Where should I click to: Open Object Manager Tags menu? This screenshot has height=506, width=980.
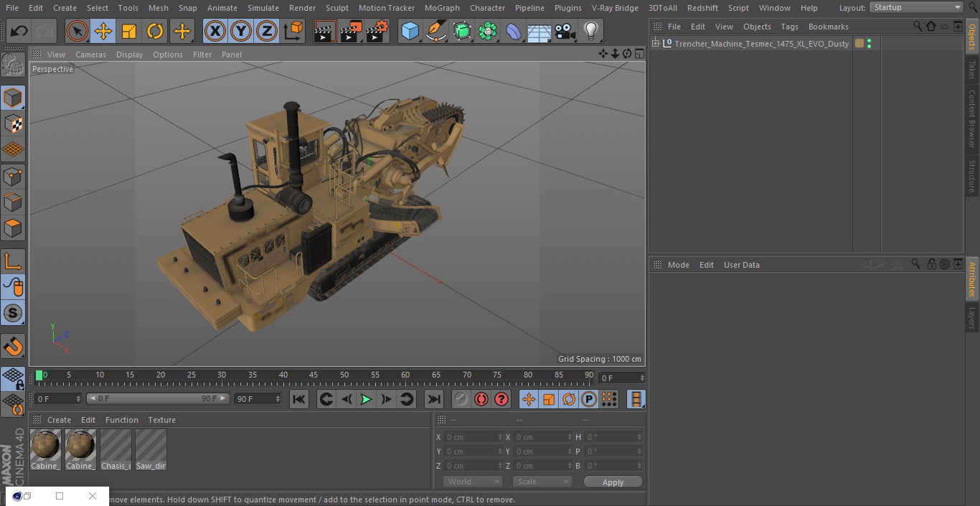pos(789,27)
